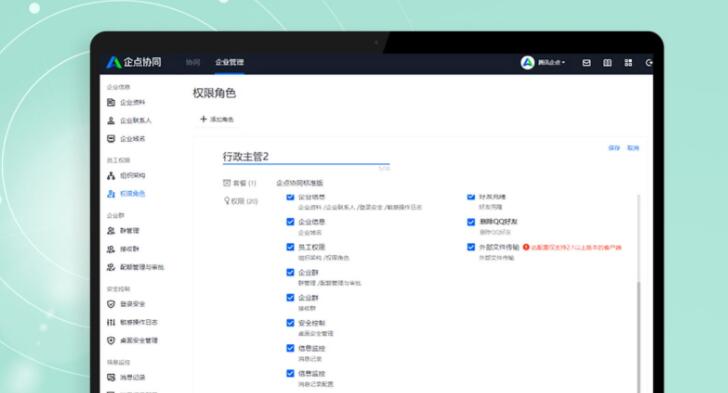728x393 pixels.
Task: Open 消息记录 via its sidebar icon
Action: tap(111, 377)
